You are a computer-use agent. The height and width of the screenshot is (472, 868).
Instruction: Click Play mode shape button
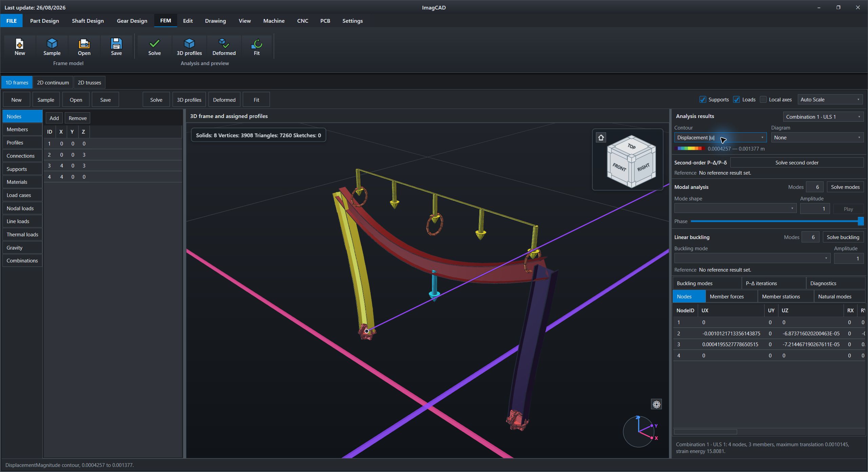tap(848, 209)
